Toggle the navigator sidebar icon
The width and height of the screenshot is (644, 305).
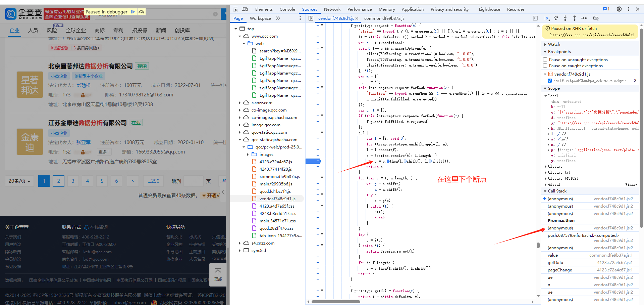coord(311,18)
